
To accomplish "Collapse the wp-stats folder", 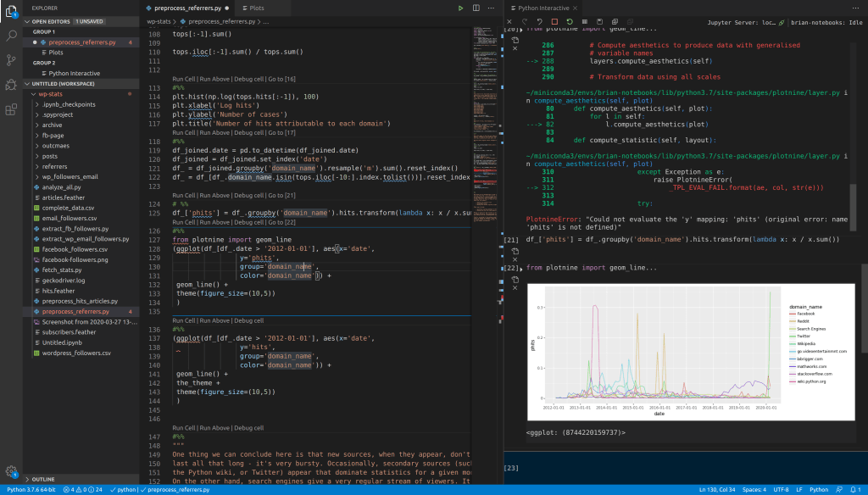I will point(81,94).
